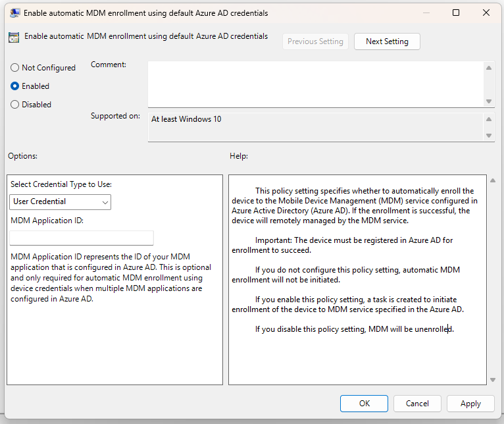Click the Help pane scroll down arrow
The width and height of the screenshot is (504, 424).
[493, 380]
